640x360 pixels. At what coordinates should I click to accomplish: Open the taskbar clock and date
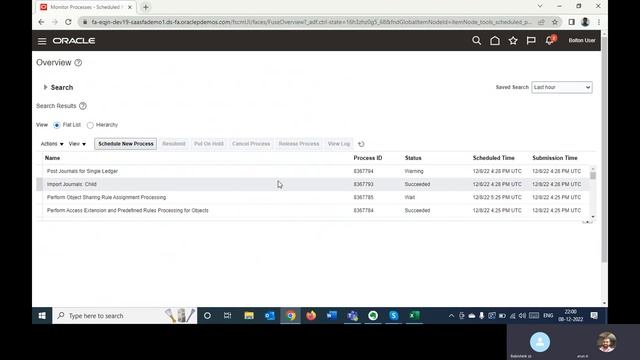click(x=571, y=316)
